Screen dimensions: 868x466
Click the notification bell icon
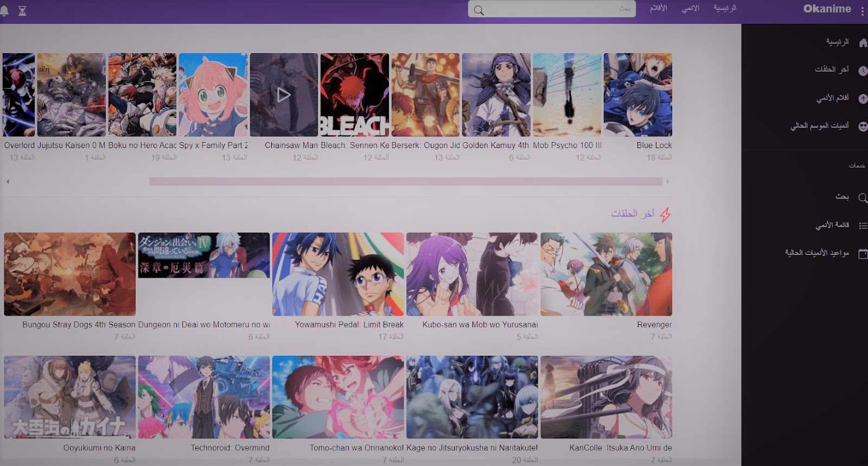click(x=4, y=11)
